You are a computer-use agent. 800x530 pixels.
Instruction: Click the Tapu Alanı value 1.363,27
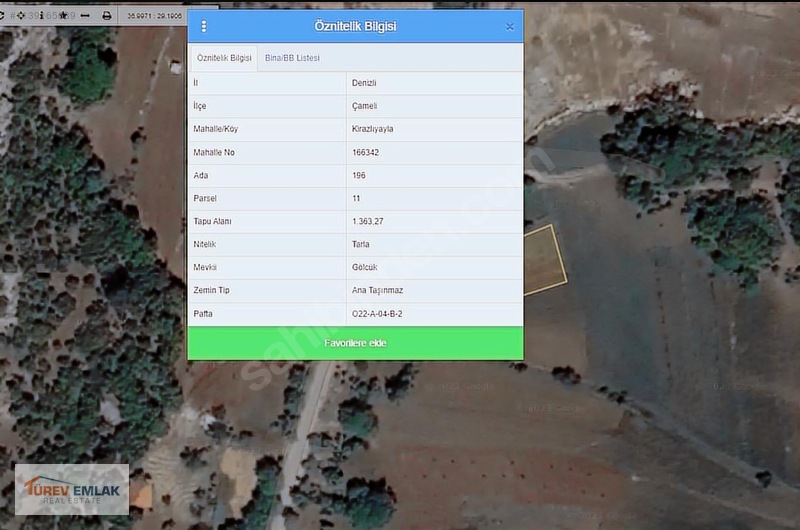pos(368,221)
